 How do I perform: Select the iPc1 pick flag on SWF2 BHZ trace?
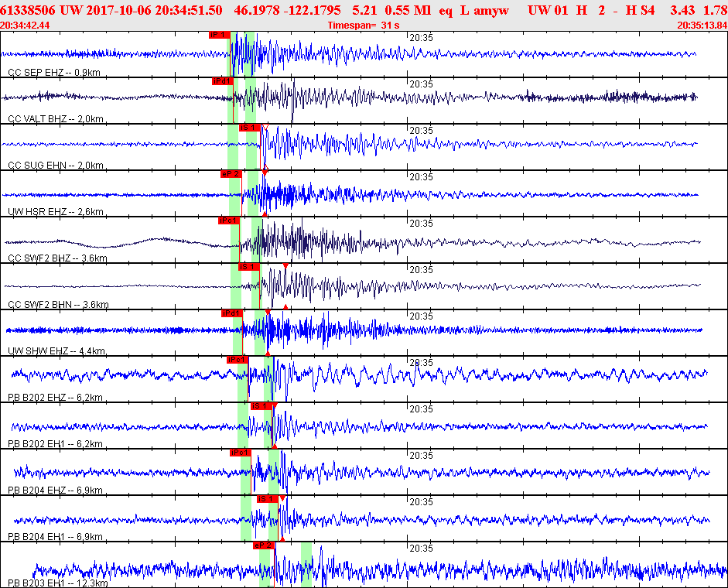(228, 220)
